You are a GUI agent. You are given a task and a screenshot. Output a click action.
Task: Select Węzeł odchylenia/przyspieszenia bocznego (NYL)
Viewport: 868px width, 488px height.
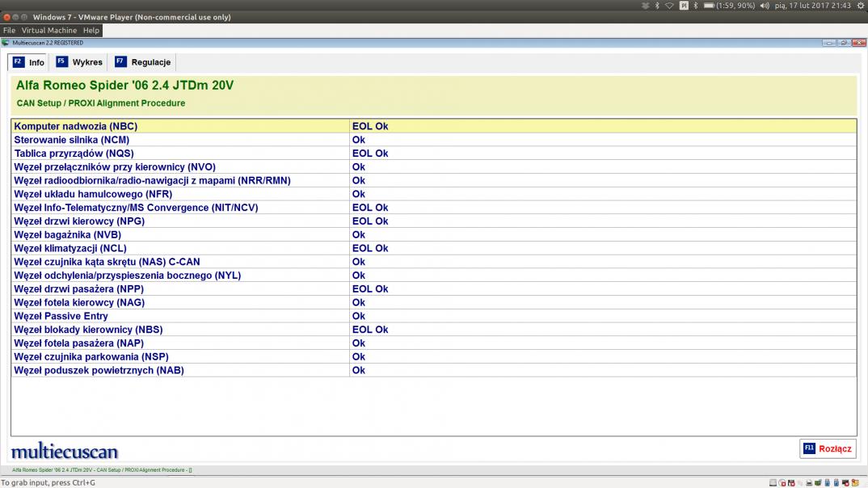pyautogui.click(x=433, y=275)
